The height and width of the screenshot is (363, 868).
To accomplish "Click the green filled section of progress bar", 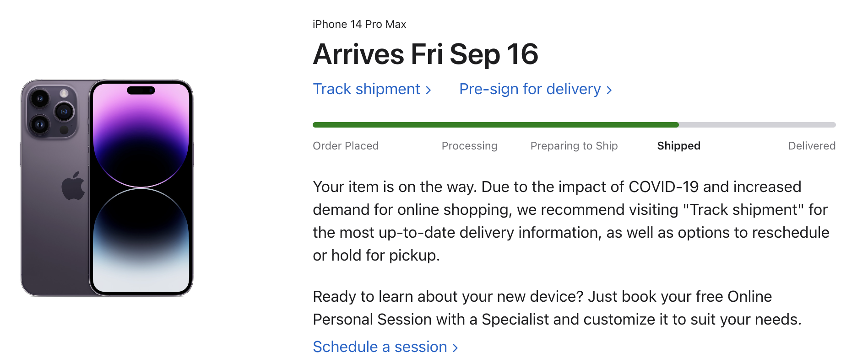I will [x=494, y=125].
